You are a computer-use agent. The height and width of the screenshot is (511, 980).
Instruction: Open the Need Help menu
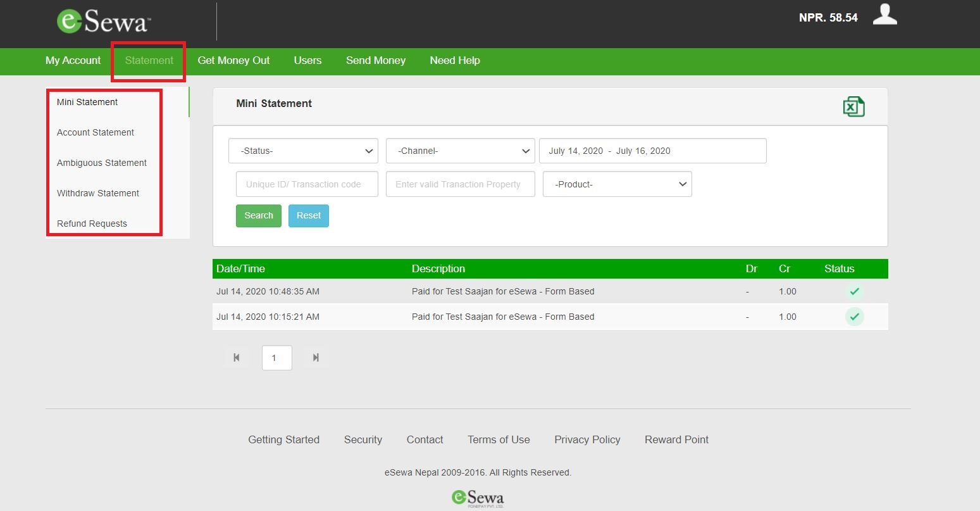click(x=454, y=60)
